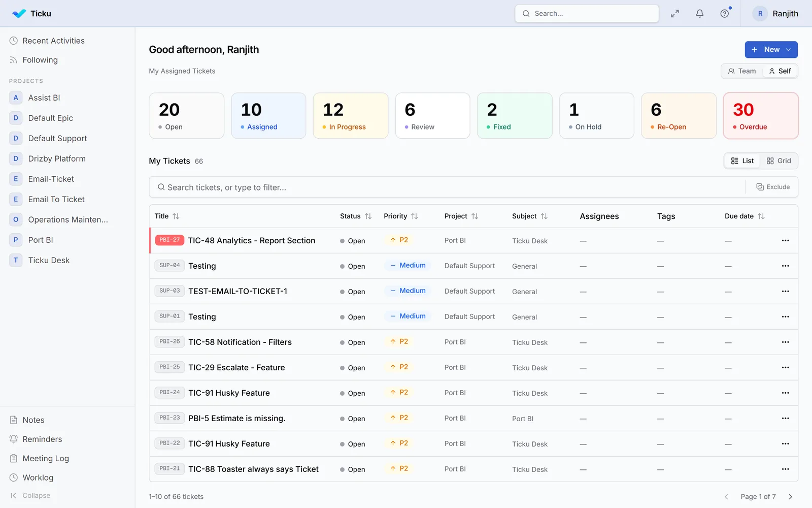Go to previous page of tickets
The height and width of the screenshot is (508, 812).
click(x=726, y=497)
